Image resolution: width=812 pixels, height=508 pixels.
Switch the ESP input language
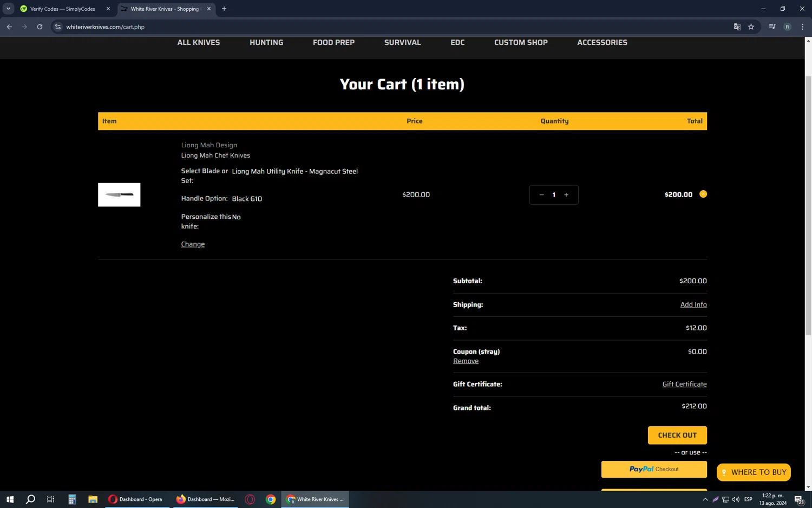click(749, 499)
